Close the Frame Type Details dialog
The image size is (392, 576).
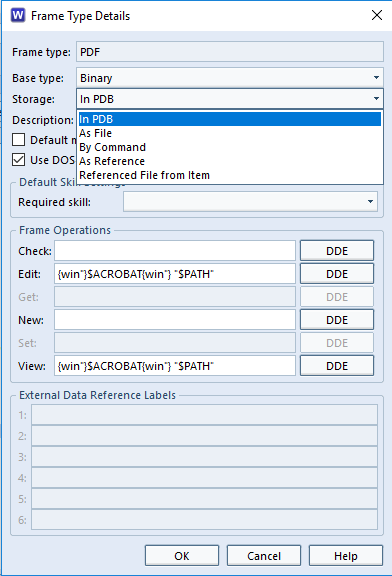click(x=377, y=15)
